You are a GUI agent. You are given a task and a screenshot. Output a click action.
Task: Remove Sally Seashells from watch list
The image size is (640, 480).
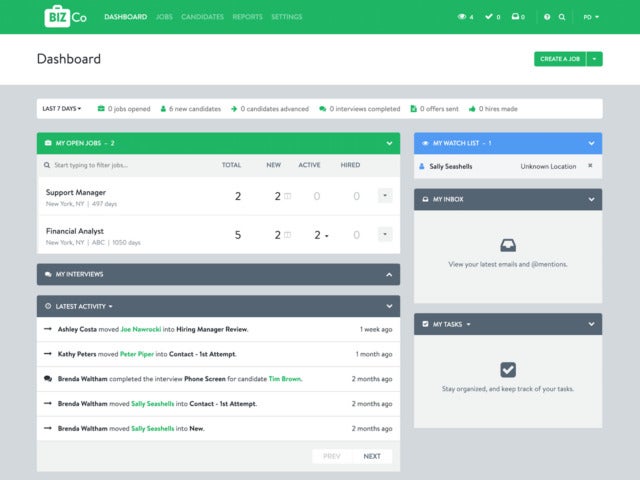coord(590,166)
